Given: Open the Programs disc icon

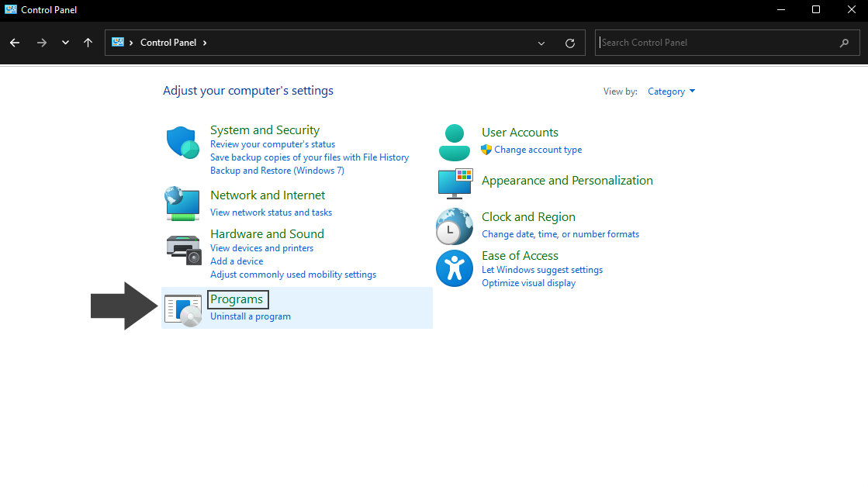Looking at the screenshot, I should pyautogui.click(x=183, y=310).
